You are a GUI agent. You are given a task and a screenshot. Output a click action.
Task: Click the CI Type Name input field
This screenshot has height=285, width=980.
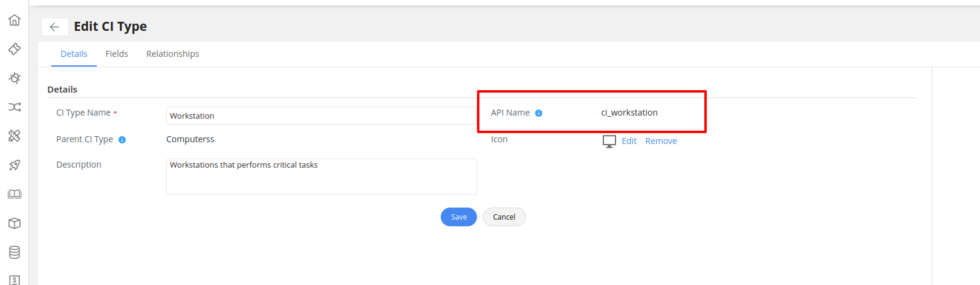(x=321, y=116)
